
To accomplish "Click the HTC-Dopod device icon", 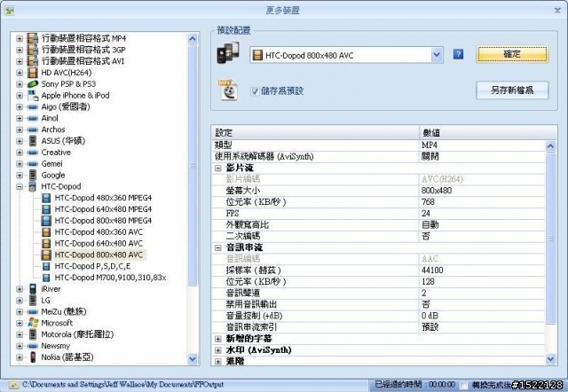I will tap(33, 186).
